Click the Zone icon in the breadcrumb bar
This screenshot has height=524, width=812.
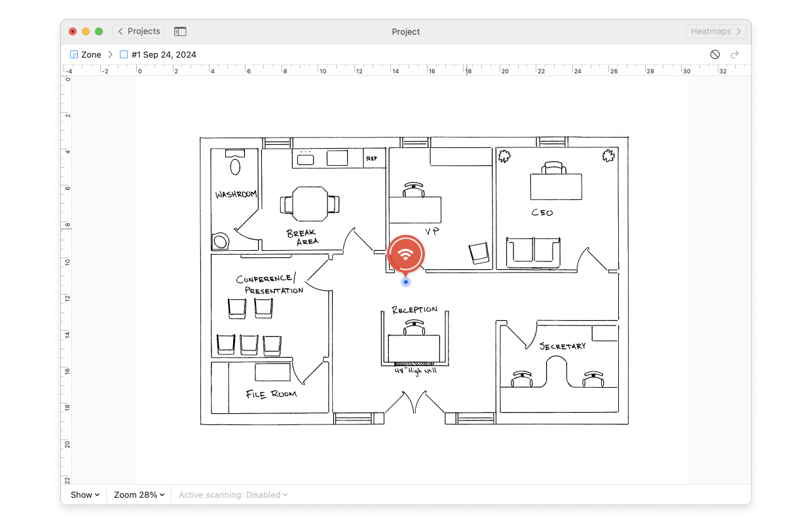click(x=73, y=54)
